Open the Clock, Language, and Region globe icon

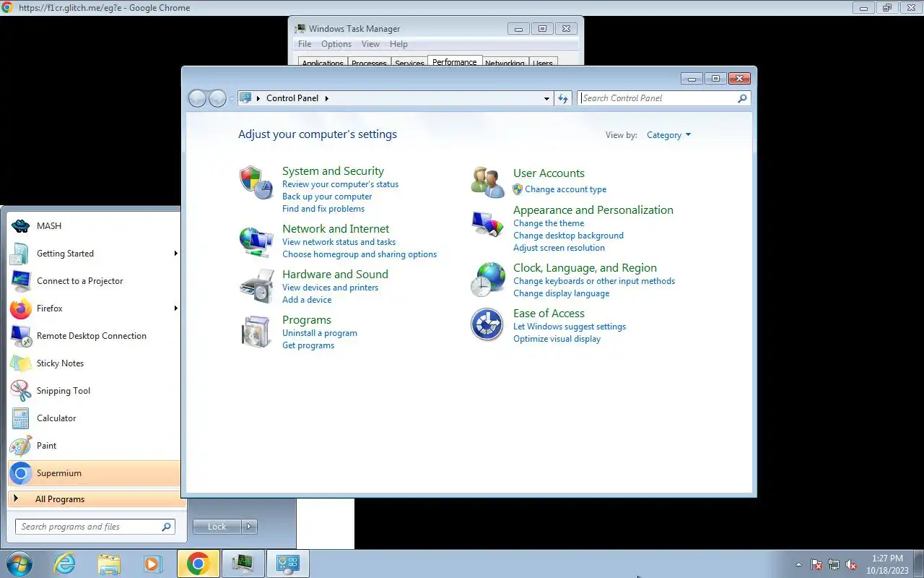point(487,280)
